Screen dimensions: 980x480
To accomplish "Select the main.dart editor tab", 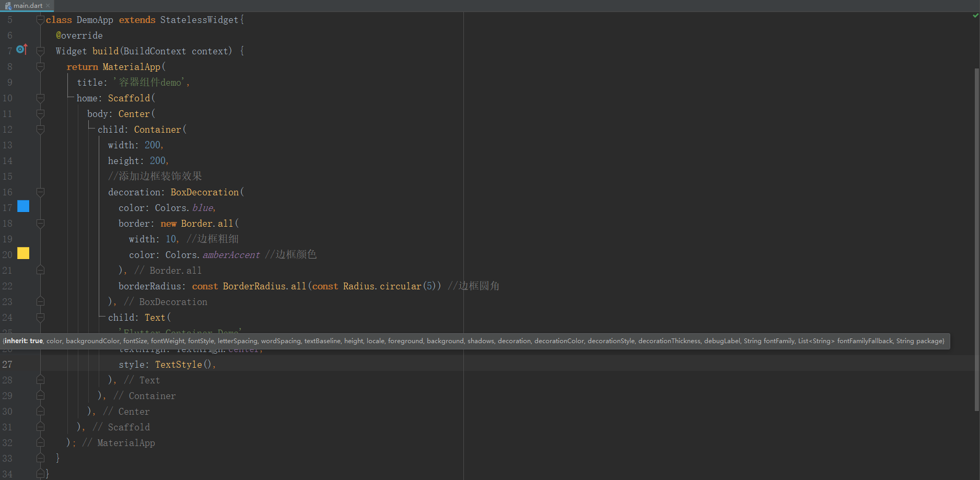I will click(27, 6).
